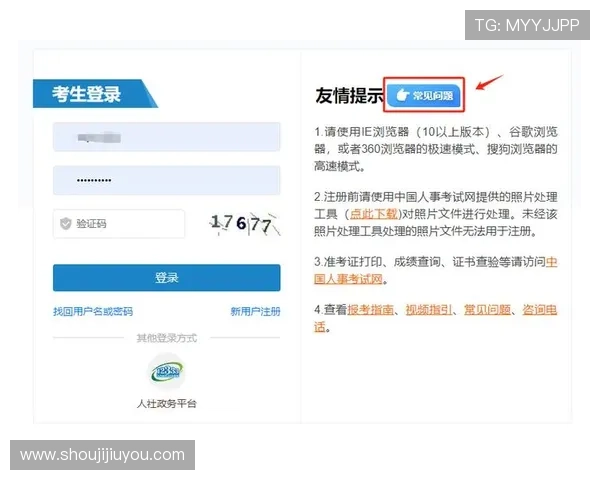Click the 其他登录方式 divider text
This screenshot has height=480, width=600.
coord(166,338)
